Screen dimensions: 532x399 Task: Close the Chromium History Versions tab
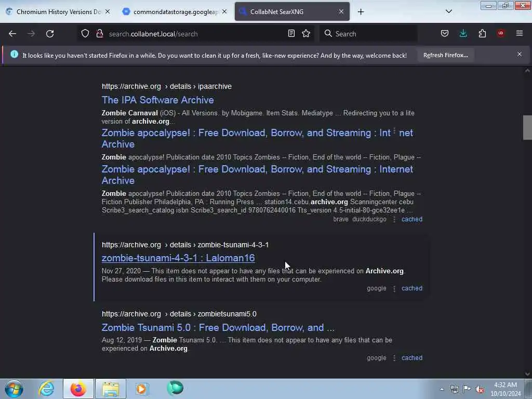[108, 11]
